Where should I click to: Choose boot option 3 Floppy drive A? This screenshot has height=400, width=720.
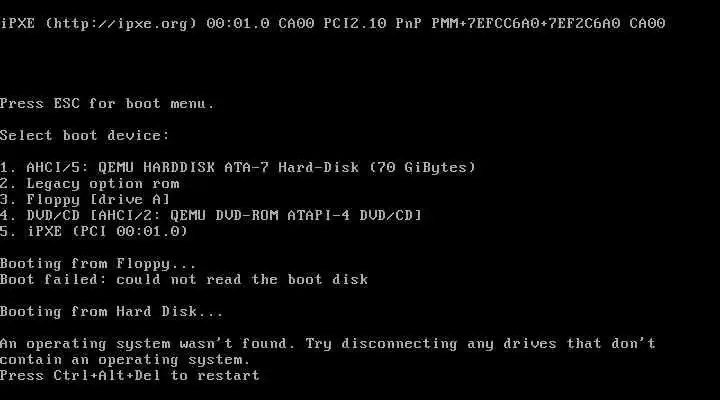click(85, 200)
